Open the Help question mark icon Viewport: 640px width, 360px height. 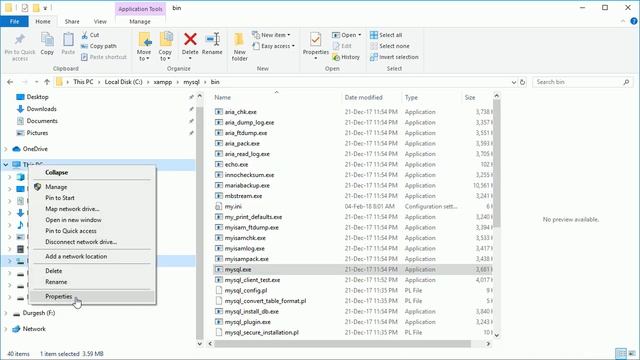coord(634,21)
